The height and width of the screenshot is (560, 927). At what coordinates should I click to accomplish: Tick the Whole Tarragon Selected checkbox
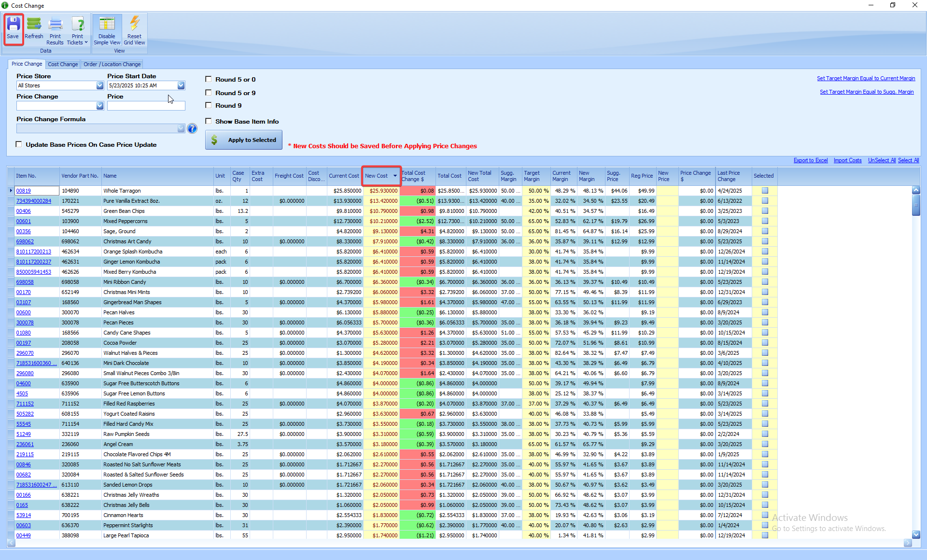pos(765,191)
